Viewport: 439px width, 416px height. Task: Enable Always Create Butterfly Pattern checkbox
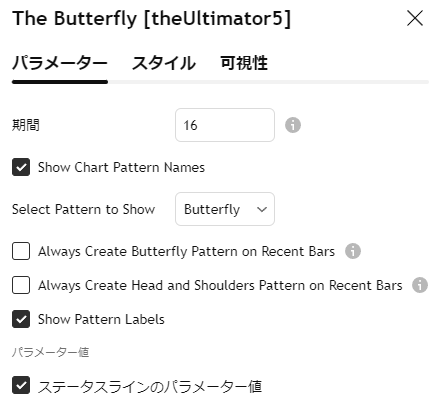pos(21,251)
